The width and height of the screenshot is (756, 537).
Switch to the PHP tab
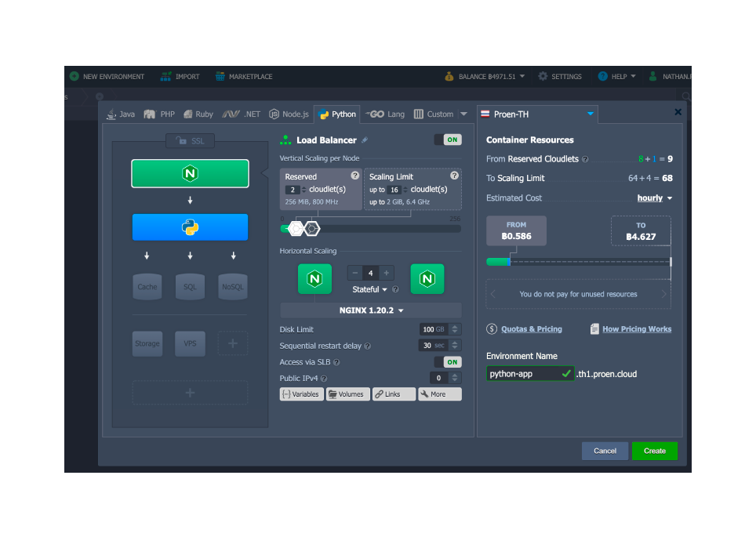(x=160, y=114)
